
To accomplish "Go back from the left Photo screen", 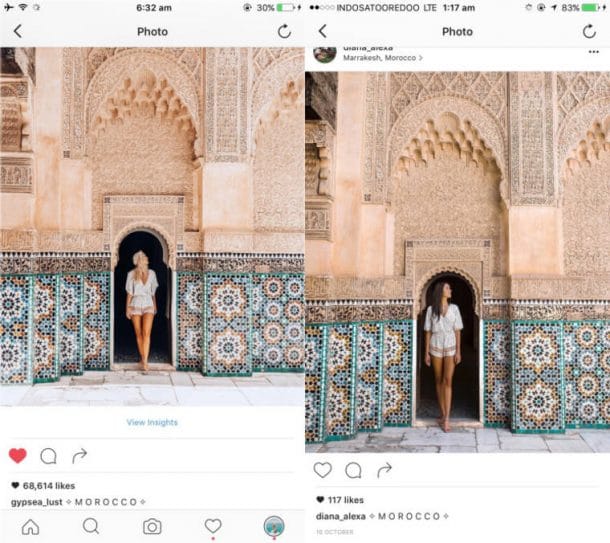I will coord(18,31).
